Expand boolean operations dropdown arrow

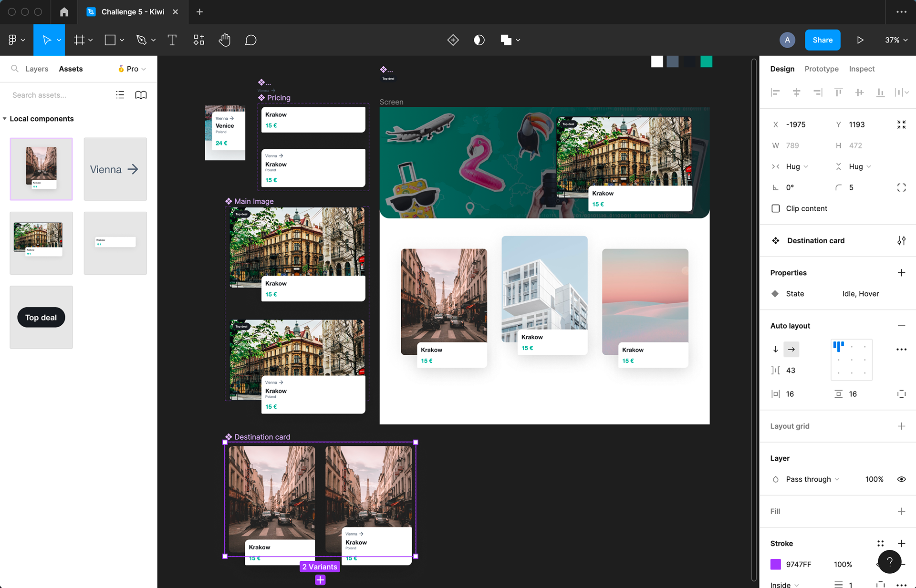(x=518, y=40)
